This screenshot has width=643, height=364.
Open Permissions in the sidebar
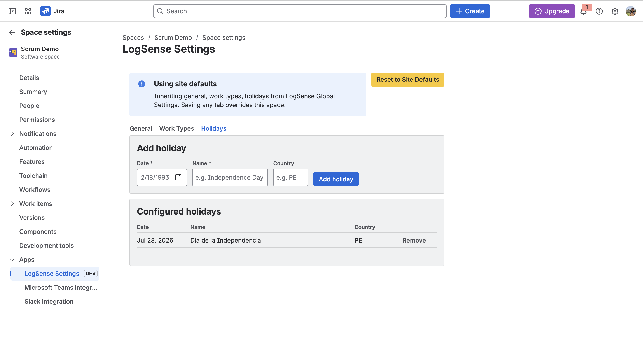point(37,120)
